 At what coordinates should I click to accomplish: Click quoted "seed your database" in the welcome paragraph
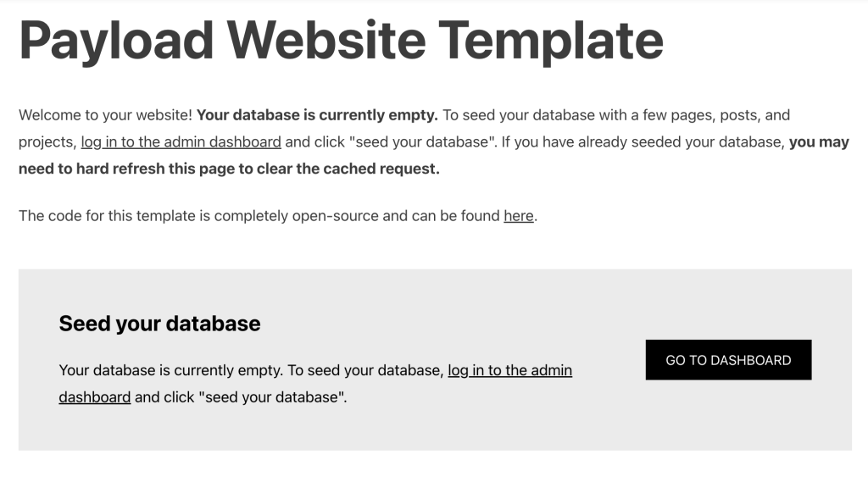[x=404, y=142]
